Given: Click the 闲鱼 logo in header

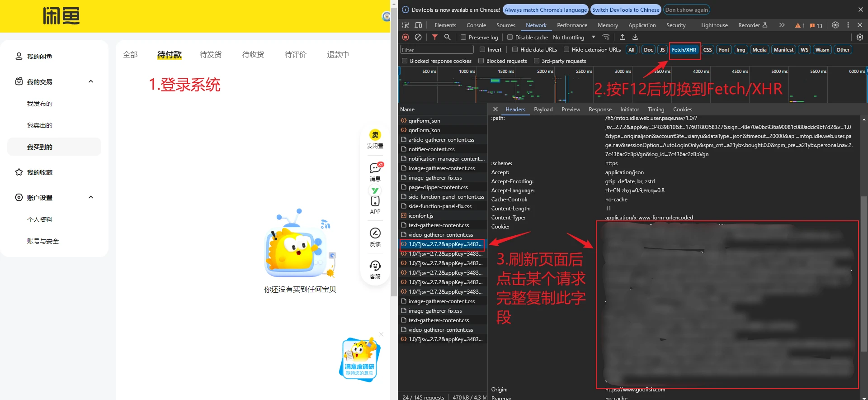Looking at the screenshot, I should (x=61, y=16).
